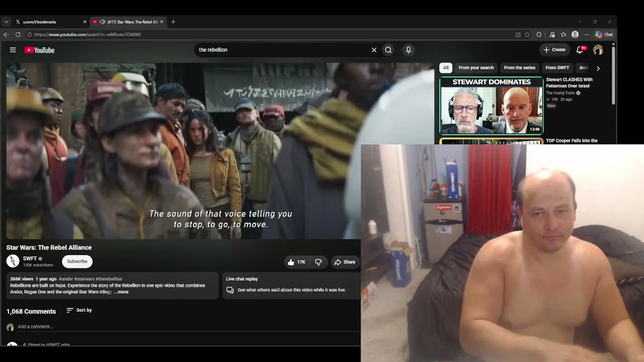Screen dimensions: 644x362
Task: Open a new browser tab
Action: tap(173, 22)
